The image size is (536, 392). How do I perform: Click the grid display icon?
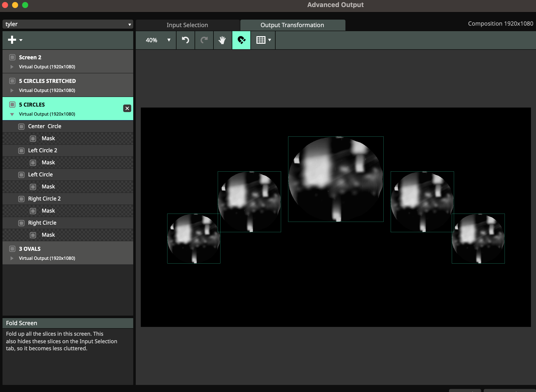(261, 40)
